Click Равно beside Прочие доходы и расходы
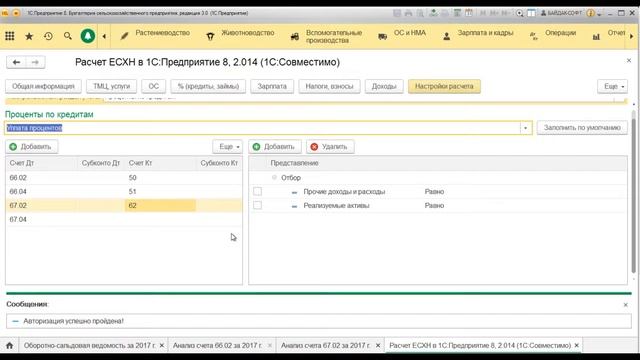Screen dimensions: 640x360 [x=434, y=191]
